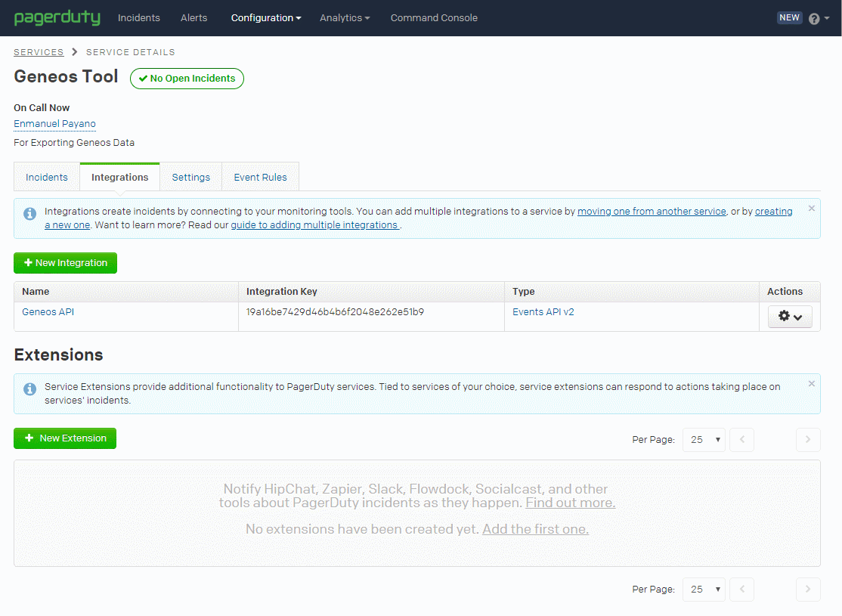
Task: Click the Events API v2 type link
Action: (x=543, y=311)
